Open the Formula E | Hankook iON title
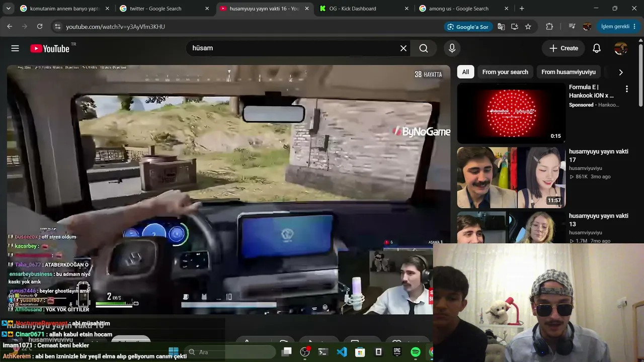Screen dimensions: 644x362 click(x=592, y=91)
